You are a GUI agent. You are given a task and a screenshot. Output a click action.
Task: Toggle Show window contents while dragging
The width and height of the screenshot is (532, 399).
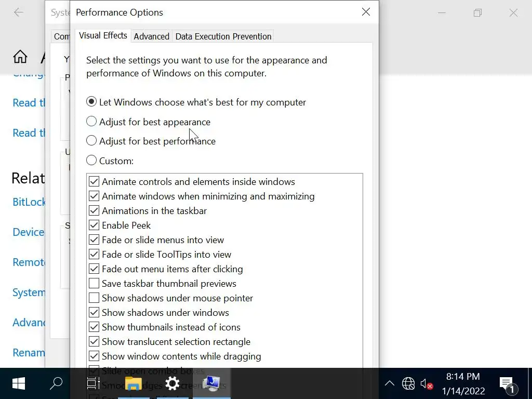tap(175, 356)
